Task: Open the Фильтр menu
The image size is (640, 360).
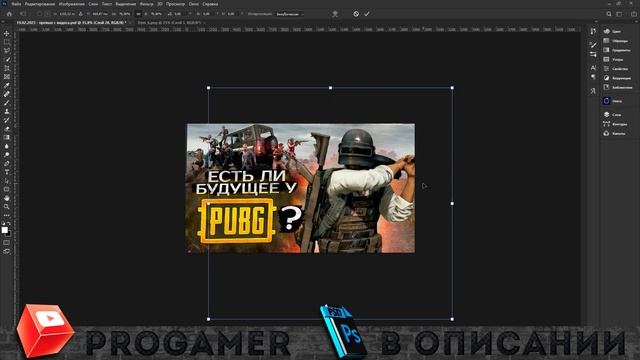Action: 147,4
